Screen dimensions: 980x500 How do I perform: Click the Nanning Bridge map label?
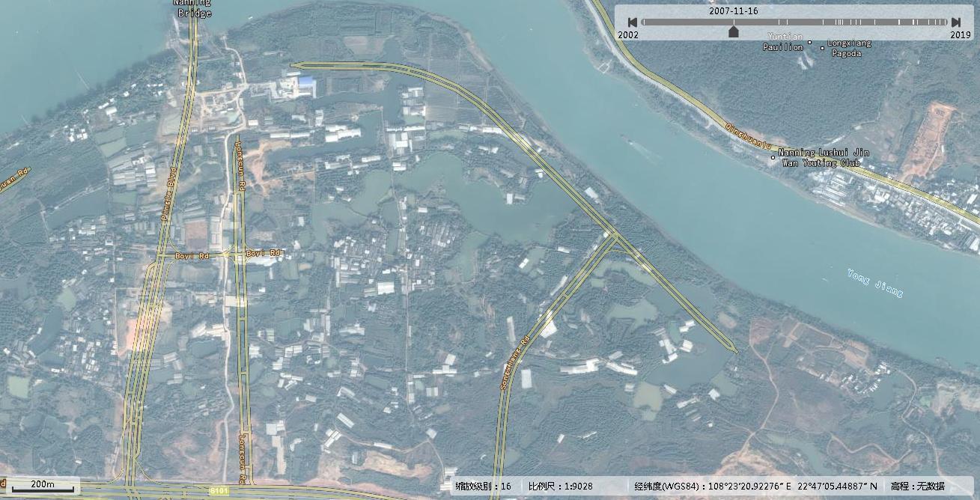(192, 8)
